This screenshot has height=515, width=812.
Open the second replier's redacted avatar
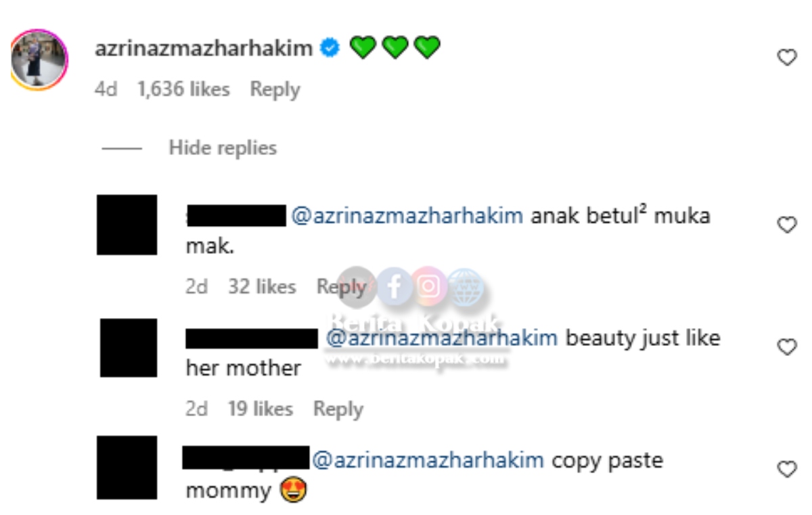[x=129, y=348]
